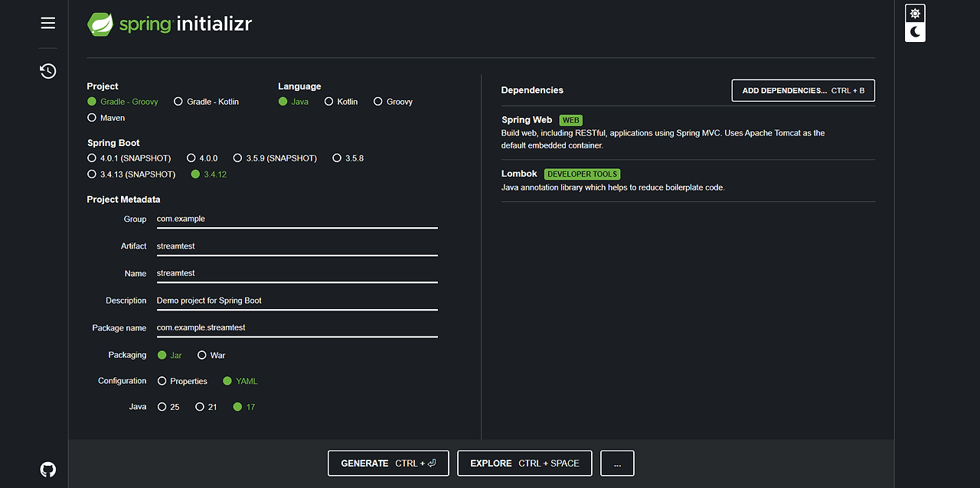This screenshot has width=980, height=488.
Task: Select Java version 17
Action: coord(244,407)
